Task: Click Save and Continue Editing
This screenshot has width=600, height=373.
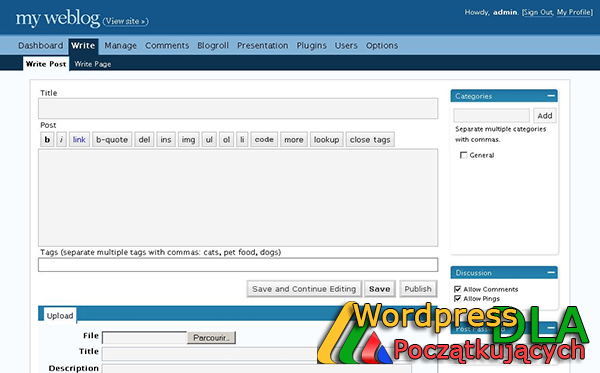Action: [304, 289]
